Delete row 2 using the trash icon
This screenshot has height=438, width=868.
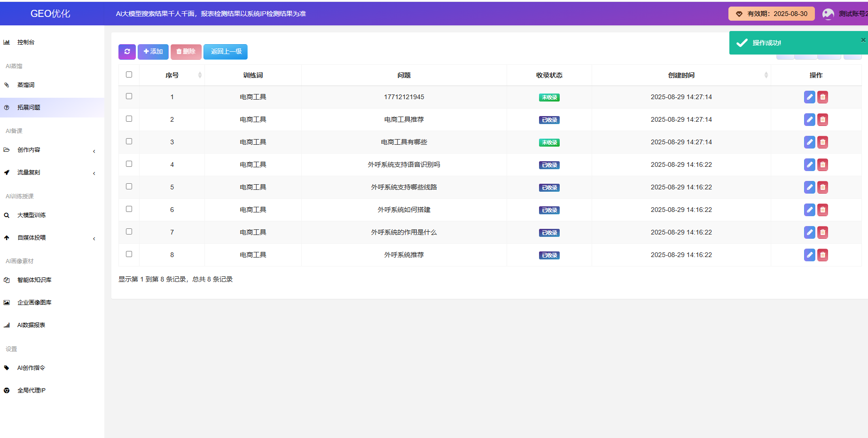click(x=822, y=120)
